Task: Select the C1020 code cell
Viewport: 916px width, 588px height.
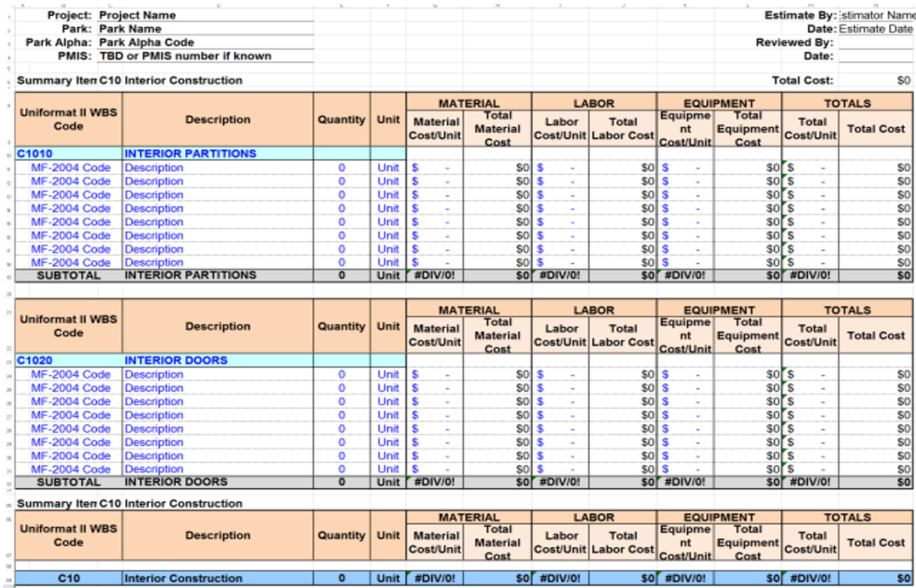Action: 68,360
